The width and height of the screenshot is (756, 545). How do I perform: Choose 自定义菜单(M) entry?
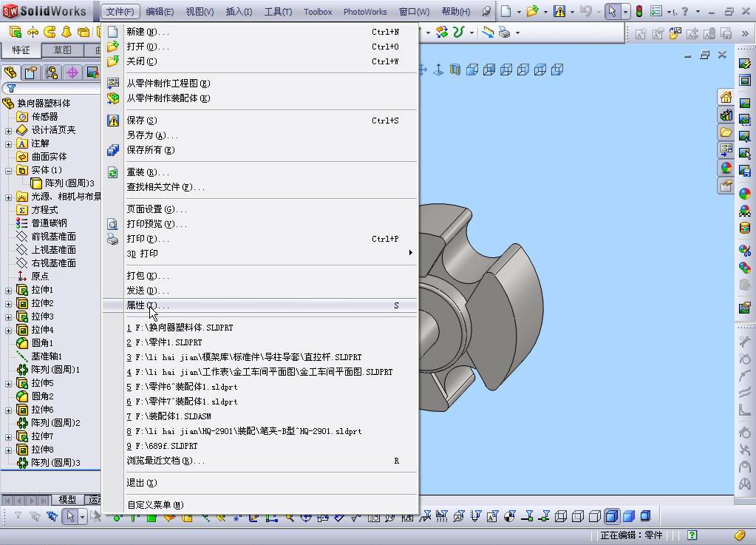click(260, 505)
